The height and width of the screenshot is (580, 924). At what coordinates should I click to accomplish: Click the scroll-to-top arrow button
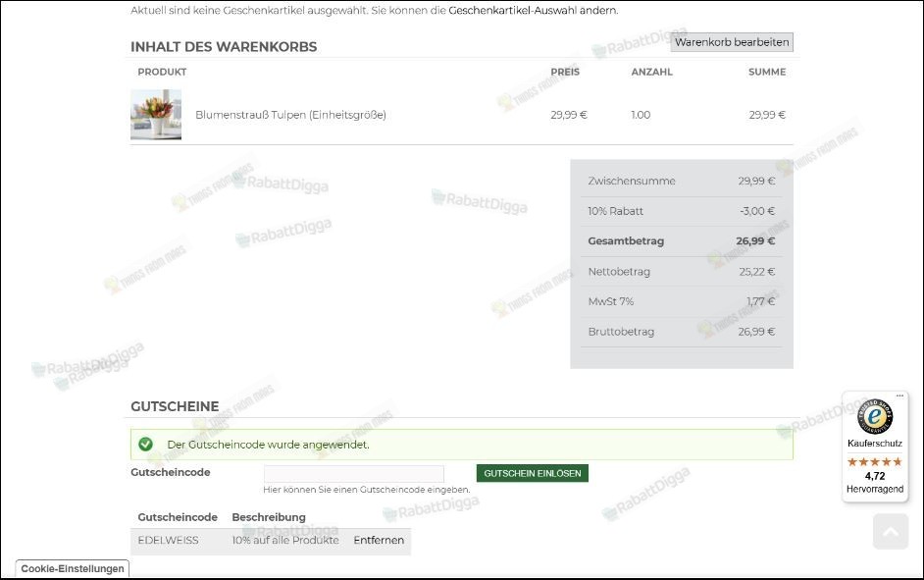point(891,531)
